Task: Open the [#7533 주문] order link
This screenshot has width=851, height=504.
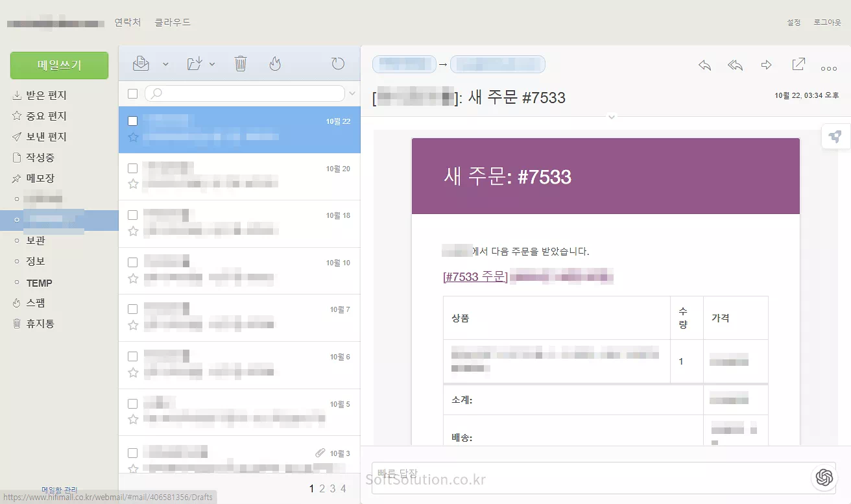Action: [475, 277]
